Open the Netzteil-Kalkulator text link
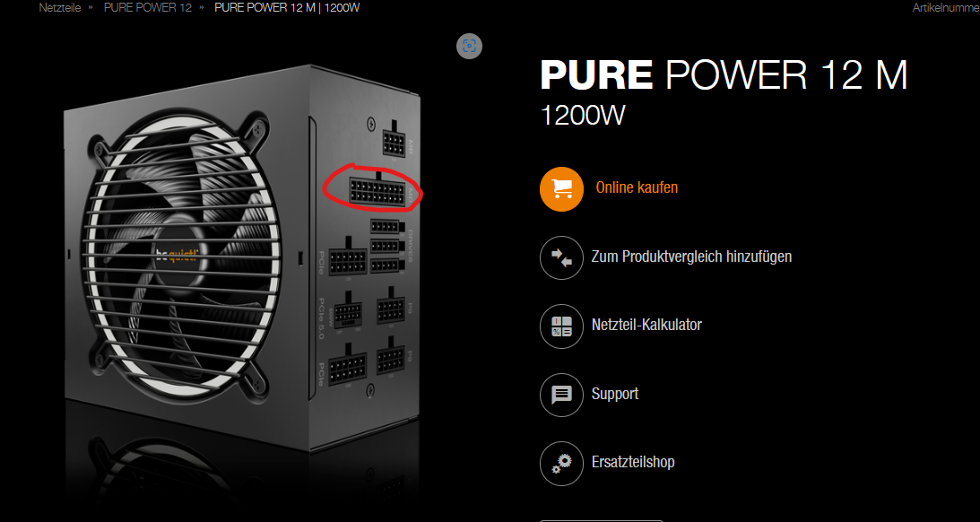Image resolution: width=980 pixels, height=522 pixels. 646,325
